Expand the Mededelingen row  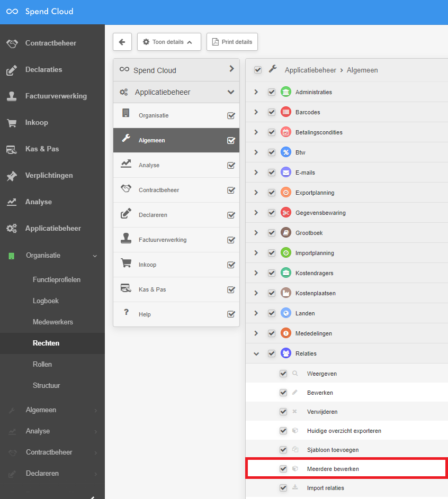[256, 333]
